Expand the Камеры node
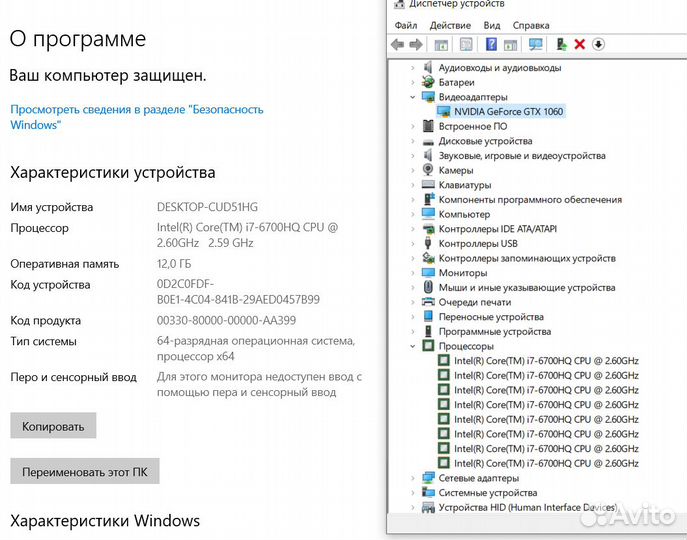 (x=412, y=171)
